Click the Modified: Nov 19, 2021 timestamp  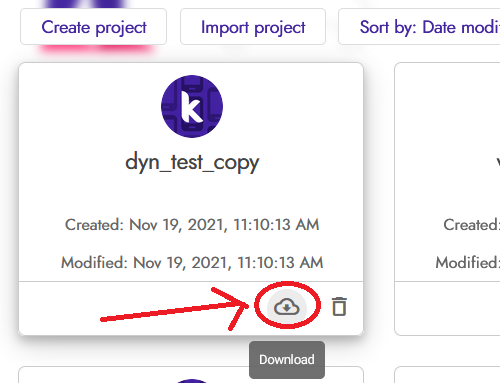pyautogui.click(x=192, y=263)
